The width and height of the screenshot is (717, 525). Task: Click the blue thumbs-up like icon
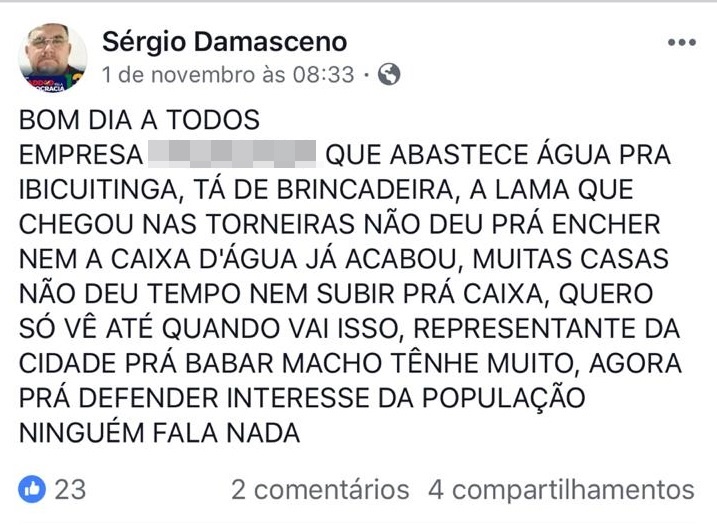(32, 489)
